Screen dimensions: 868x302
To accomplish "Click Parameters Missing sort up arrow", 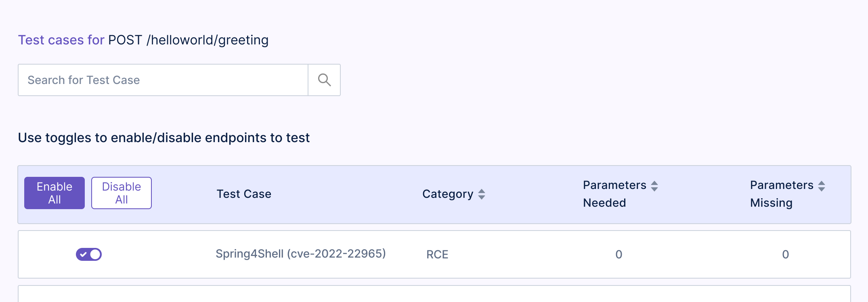I will [x=822, y=183].
